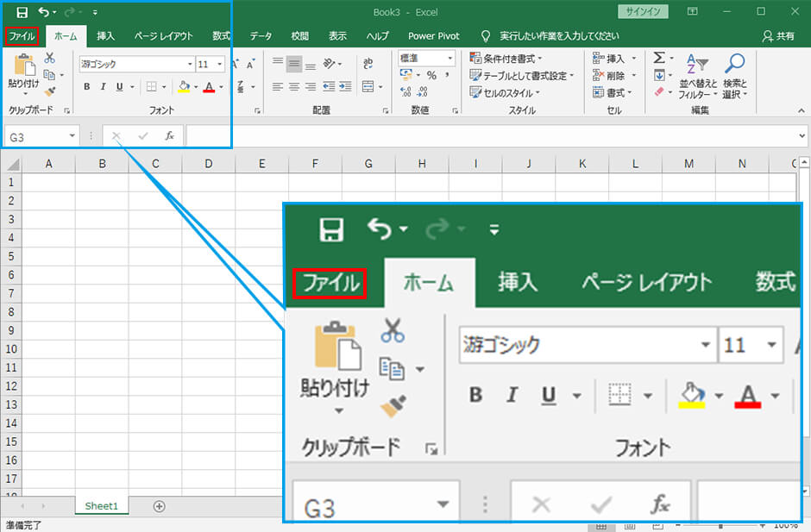This screenshot has height=532, width=811.
Task: Click the Decrease Decimal icon
Action: (423, 91)
